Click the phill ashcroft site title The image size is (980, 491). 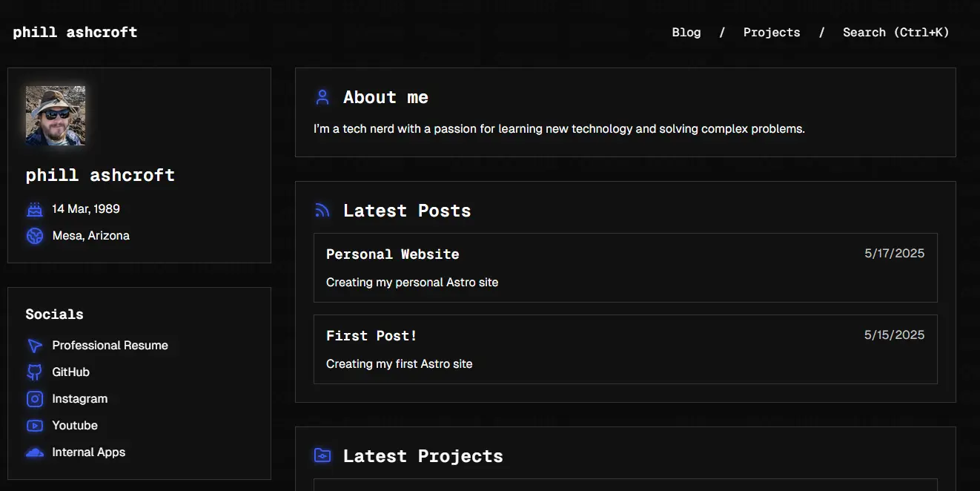point(74,32)
